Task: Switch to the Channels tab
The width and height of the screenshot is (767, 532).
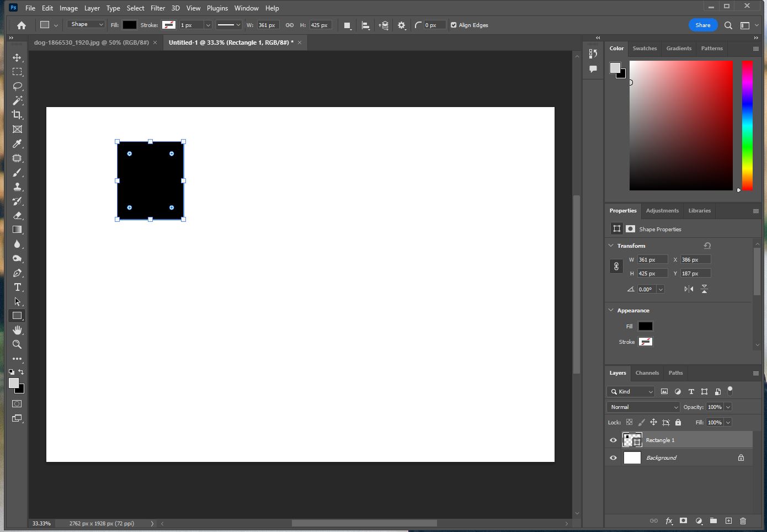Action: pyautogui.click(x=647, y=373)
